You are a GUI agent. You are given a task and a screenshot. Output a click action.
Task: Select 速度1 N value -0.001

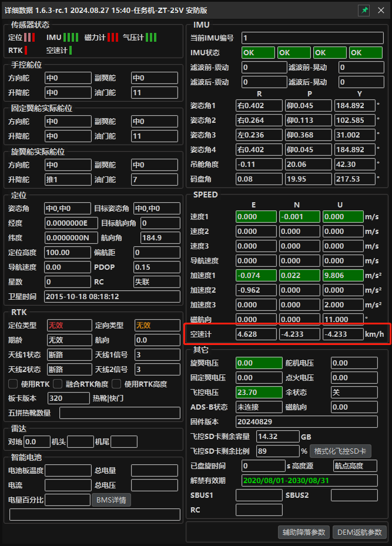(x=299, y=217)
